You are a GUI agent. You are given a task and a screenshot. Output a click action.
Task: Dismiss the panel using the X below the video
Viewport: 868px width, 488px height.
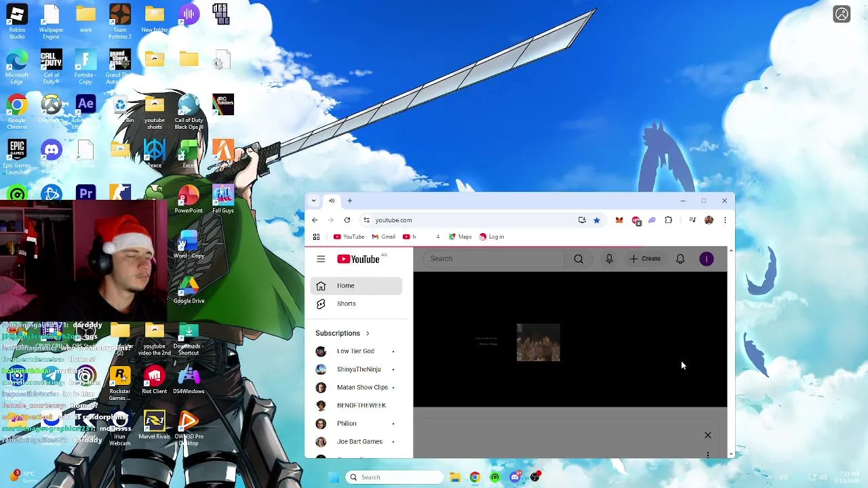pos(708,435)
